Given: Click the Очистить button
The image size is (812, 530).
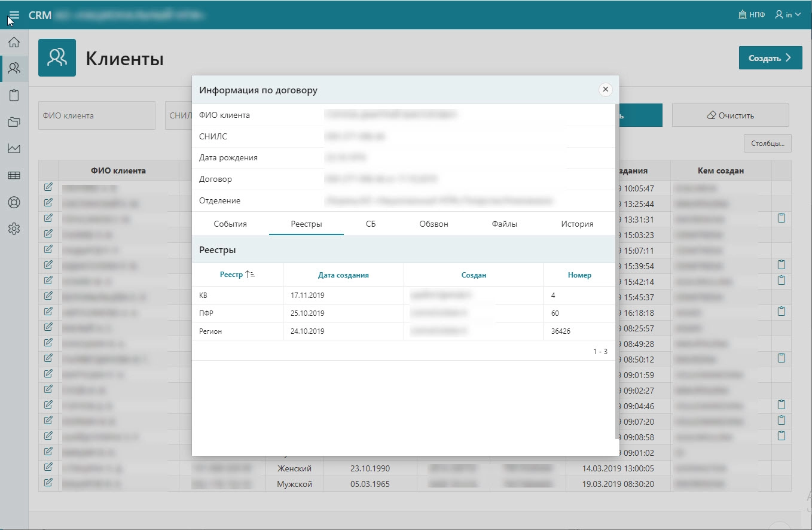Looking at the screenshot, I should coord(730,115).
